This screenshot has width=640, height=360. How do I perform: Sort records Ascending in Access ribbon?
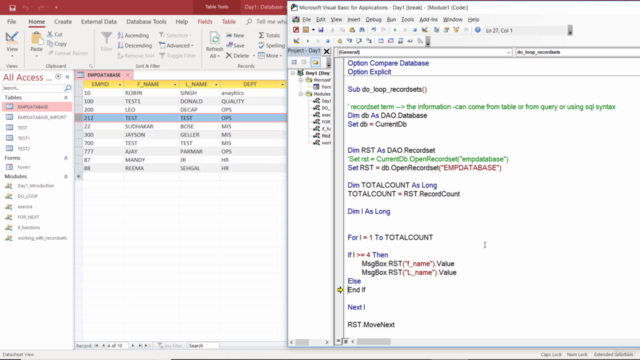tap(133, 36)
